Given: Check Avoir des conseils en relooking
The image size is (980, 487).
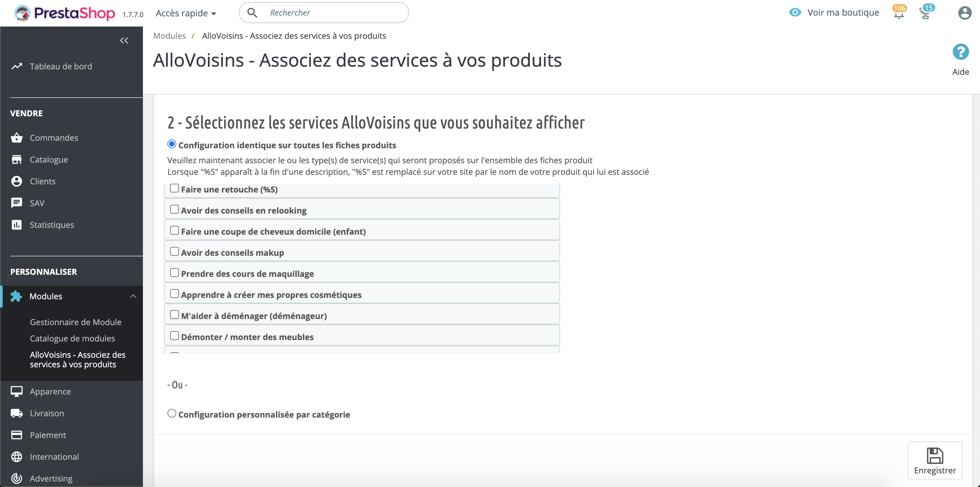Looking at the screenshot, I should point(174,209).
